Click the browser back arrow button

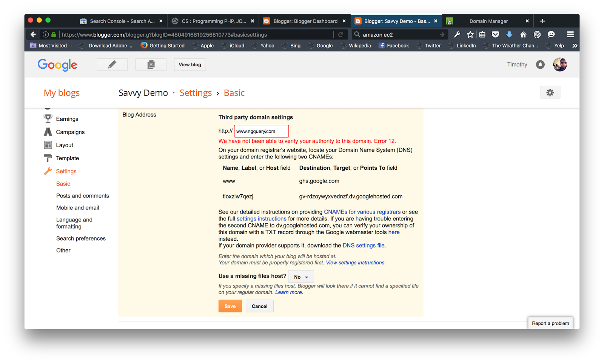point(33,34)
